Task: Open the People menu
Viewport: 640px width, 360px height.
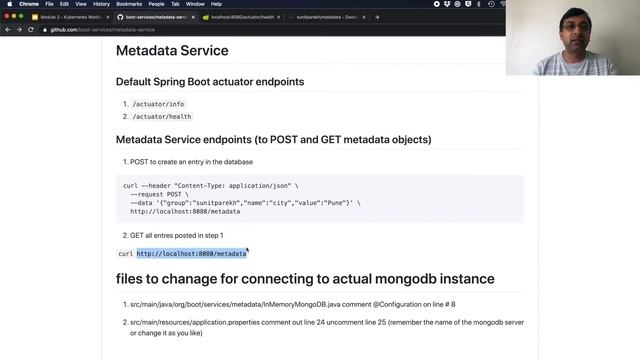Action: tap(156, 4)
